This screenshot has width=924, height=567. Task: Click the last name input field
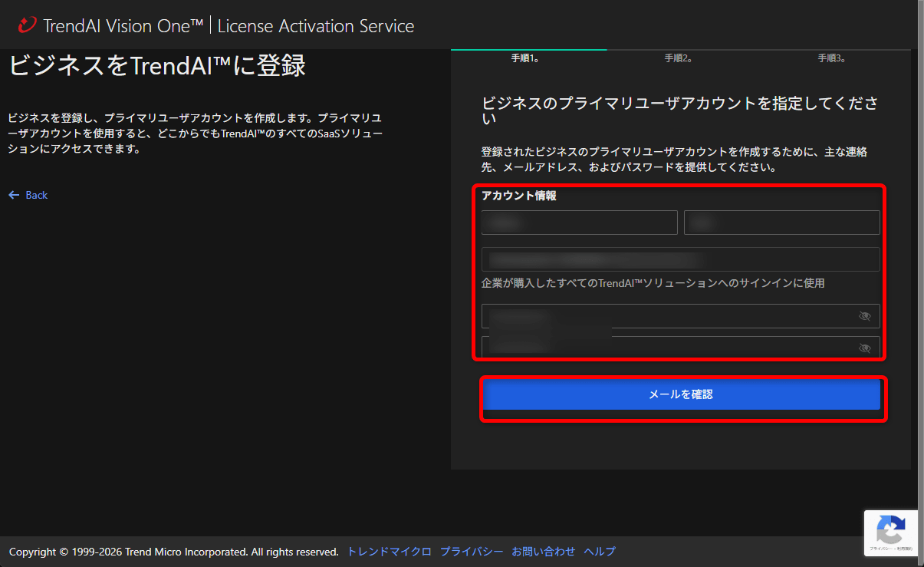pyautogui.click(x=781, y=222)
